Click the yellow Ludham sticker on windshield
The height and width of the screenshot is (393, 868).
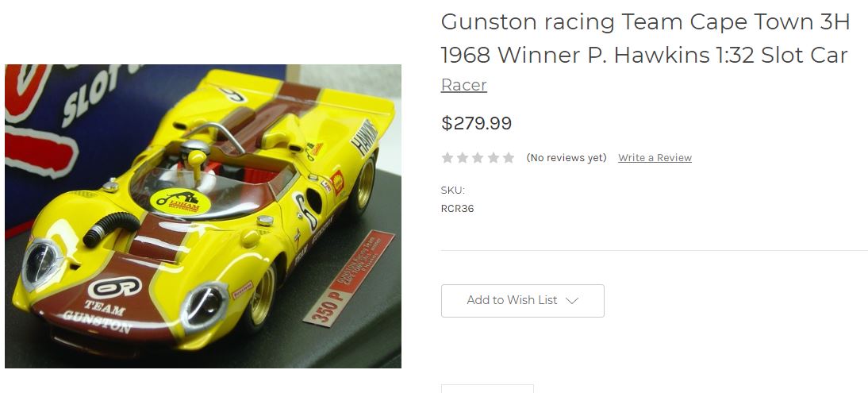[180, 202]
